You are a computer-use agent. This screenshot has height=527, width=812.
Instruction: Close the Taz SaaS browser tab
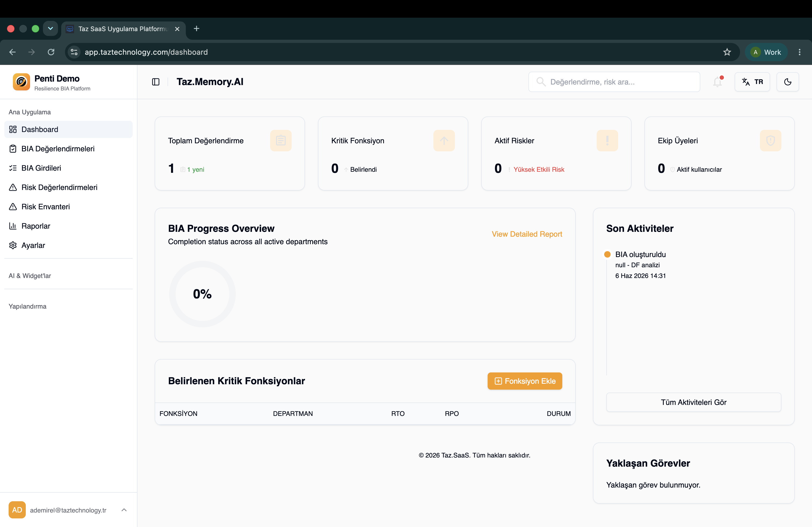point(177,29)
